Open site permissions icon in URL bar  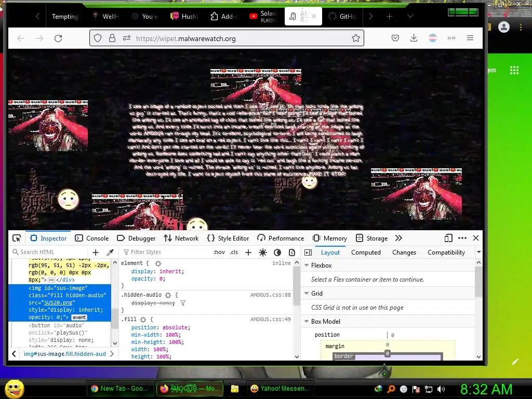point(127,38)
